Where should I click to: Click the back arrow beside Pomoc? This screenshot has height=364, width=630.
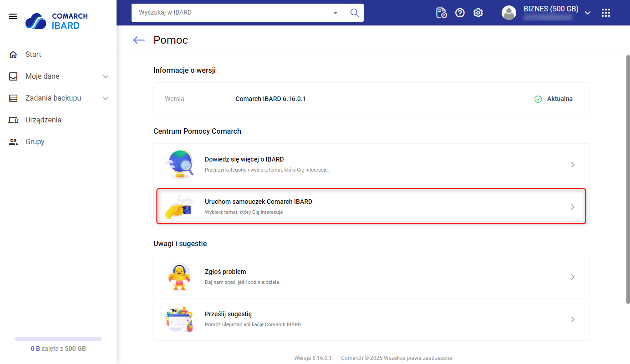[139, 40]
